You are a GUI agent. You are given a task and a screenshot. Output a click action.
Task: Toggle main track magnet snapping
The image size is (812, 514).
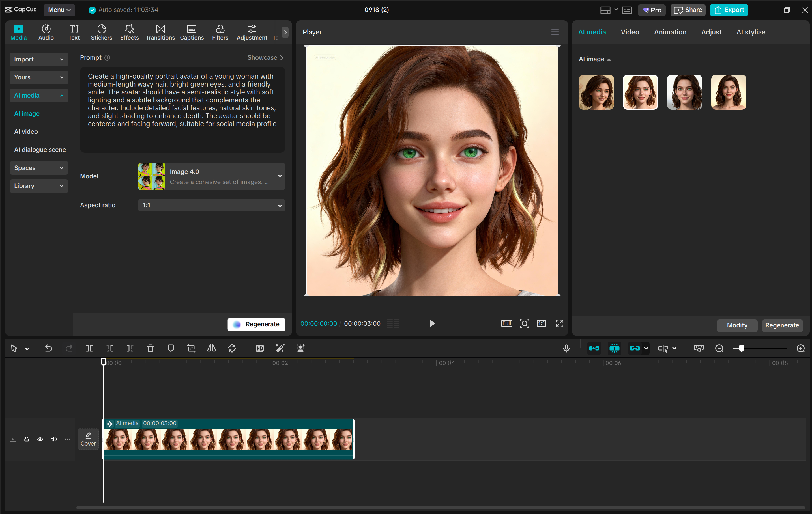(594, 349)
